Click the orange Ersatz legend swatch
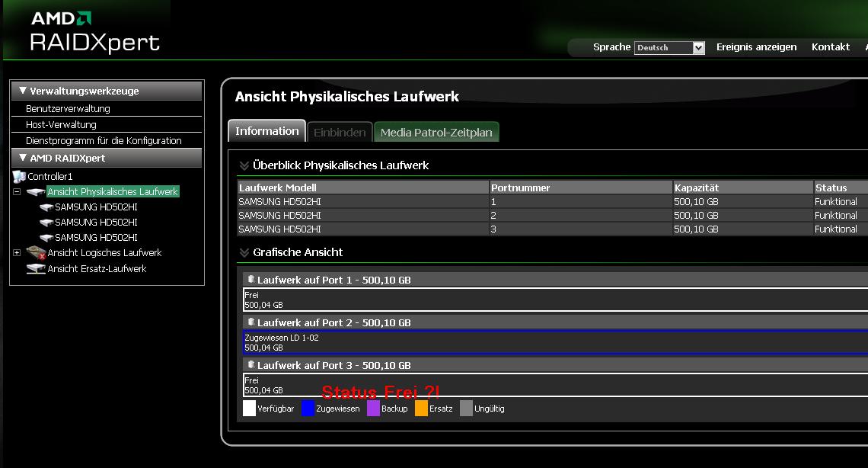The image size is (868, 468). coord(421,409)
